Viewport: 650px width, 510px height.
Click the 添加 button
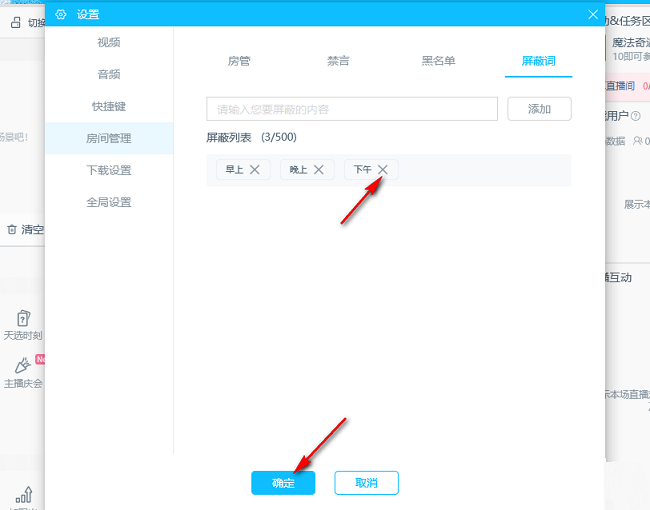point(539,109)
